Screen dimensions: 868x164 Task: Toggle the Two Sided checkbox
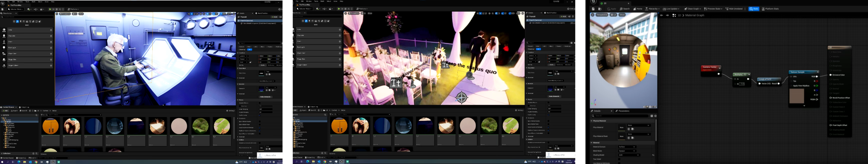(x=619, y=159)
